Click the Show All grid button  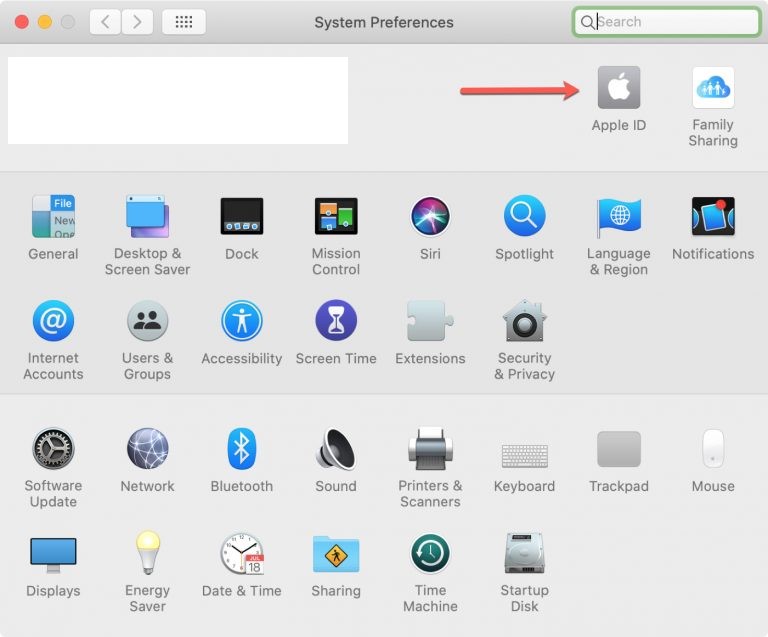click(184, 22)
